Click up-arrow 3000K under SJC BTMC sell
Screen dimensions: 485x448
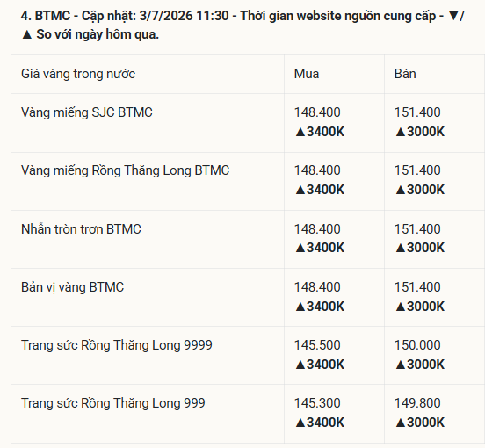click(x=420, y=132)
